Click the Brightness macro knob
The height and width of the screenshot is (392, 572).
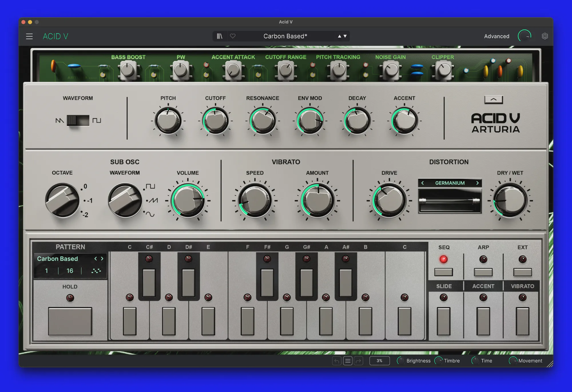click(401, 361)
